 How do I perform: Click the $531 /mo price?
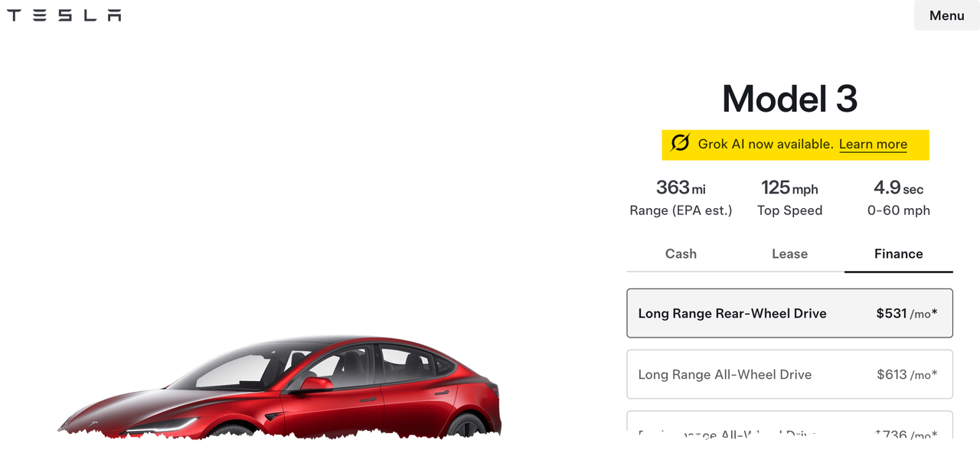tap(906, 313)
